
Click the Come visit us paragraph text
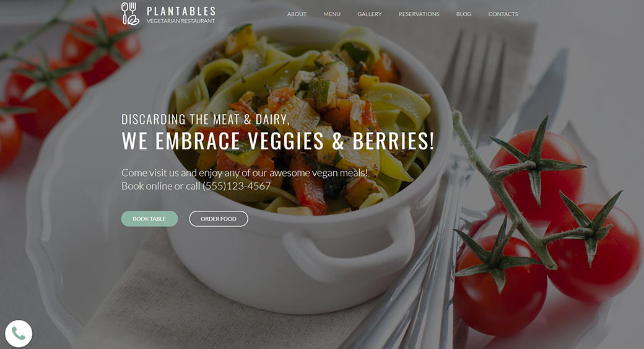tap(245, 179)
